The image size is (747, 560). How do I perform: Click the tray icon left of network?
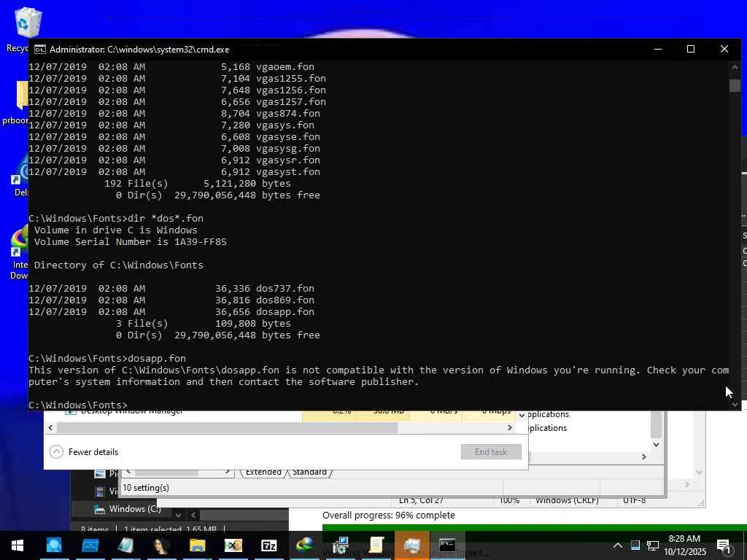(635, 545)
